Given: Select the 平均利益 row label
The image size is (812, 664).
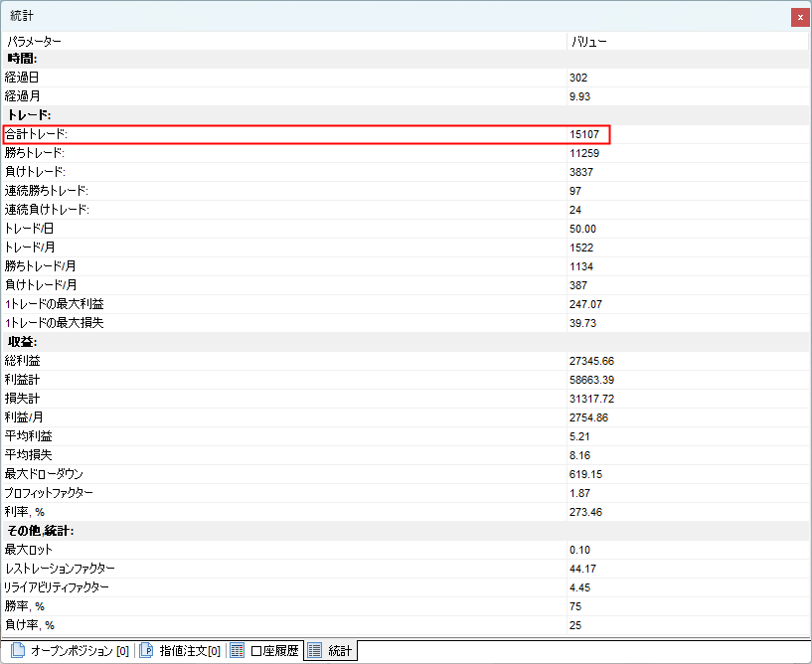Looking at the screenshot, I should click(x=28, y=436).
